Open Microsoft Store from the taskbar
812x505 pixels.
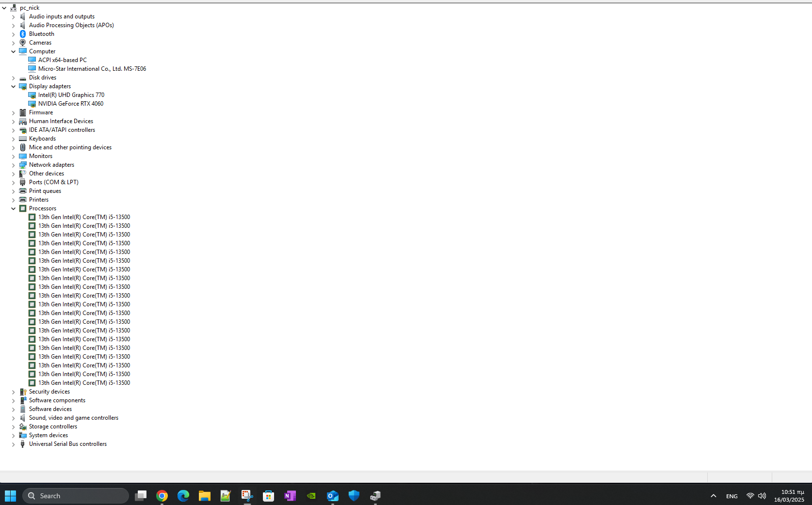click(x=269, y=496)
